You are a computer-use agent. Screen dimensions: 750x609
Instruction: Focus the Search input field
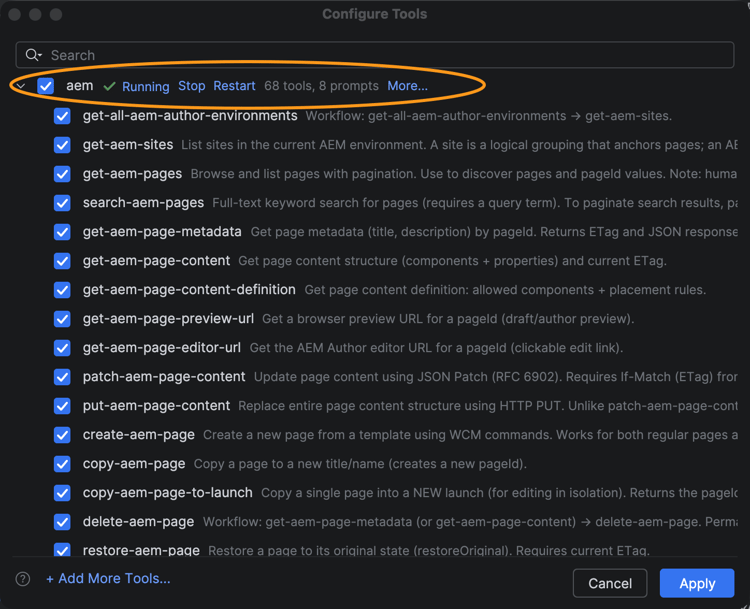[375, 55]
